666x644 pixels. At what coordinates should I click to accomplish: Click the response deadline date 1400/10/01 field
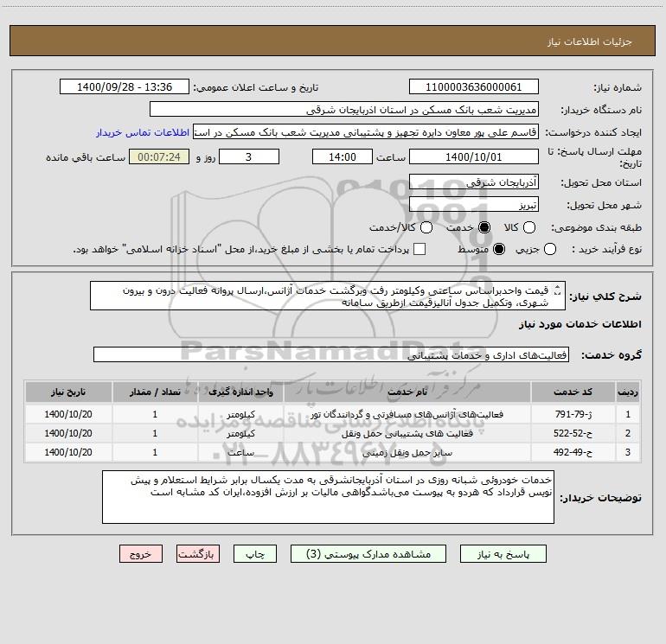click(x=474, y=156)
